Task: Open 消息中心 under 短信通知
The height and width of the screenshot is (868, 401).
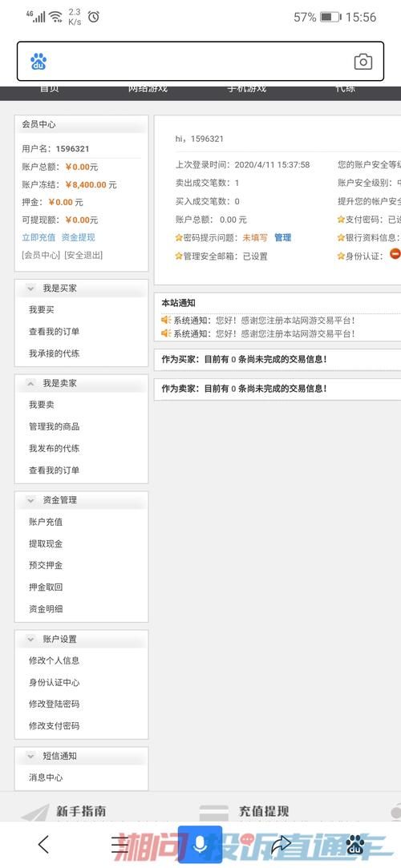Action: 46,777
